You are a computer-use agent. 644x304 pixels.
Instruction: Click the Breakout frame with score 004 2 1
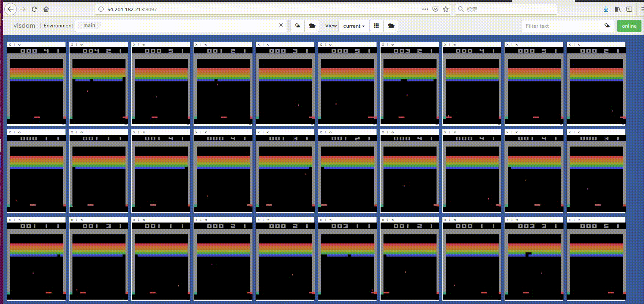pos(99,86)
